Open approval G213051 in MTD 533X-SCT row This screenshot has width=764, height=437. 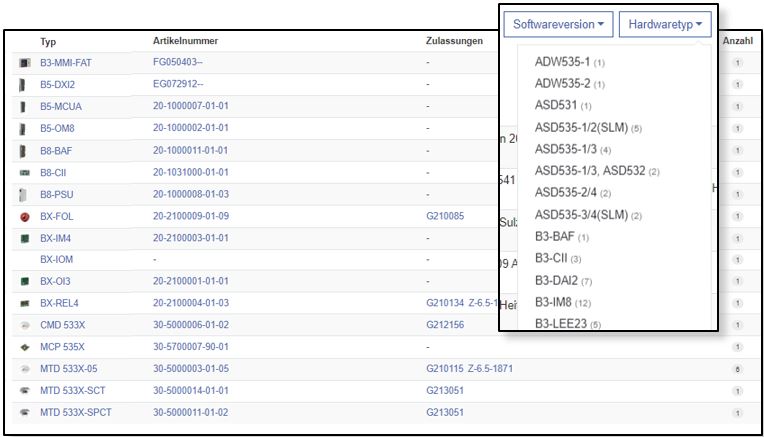(x=445, y=390)
